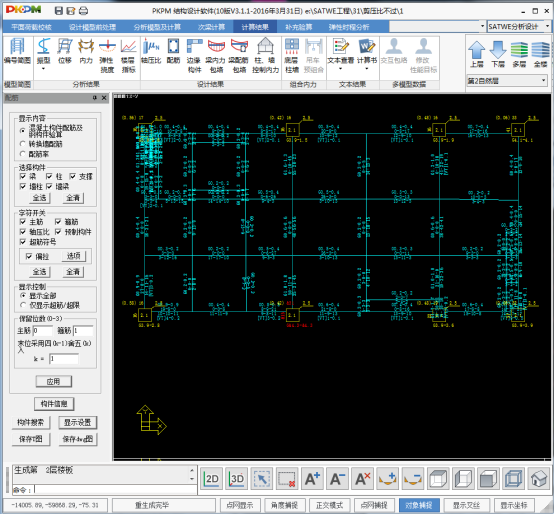Increase text size with A+ icon
555x514 pixels.
click(312, 479)
